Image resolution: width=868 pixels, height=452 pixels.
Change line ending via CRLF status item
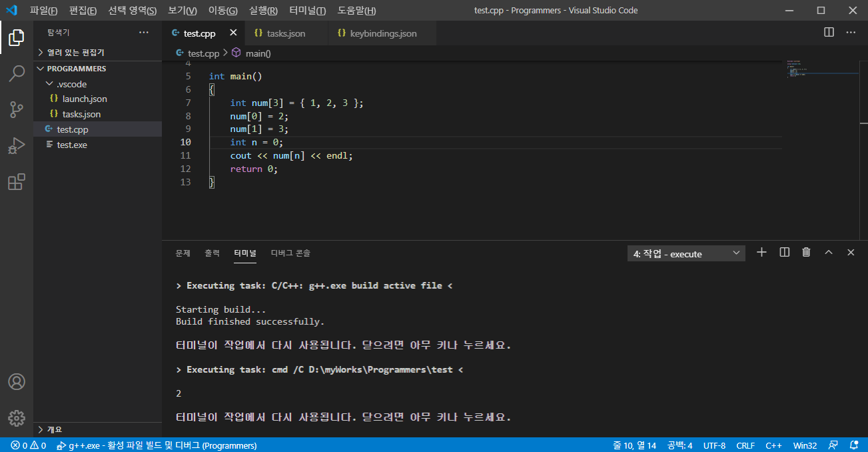coord(745,445)
